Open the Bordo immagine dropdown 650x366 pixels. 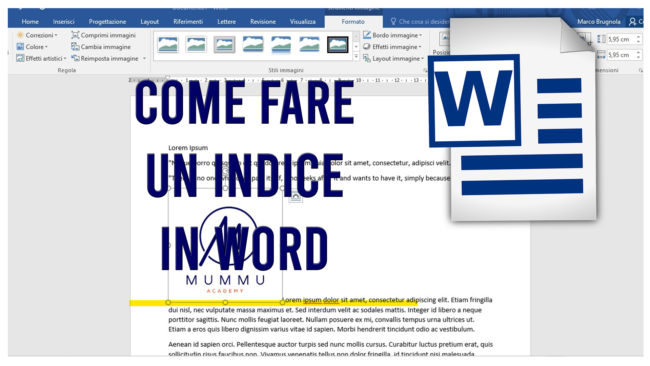(x=397, y=35)
